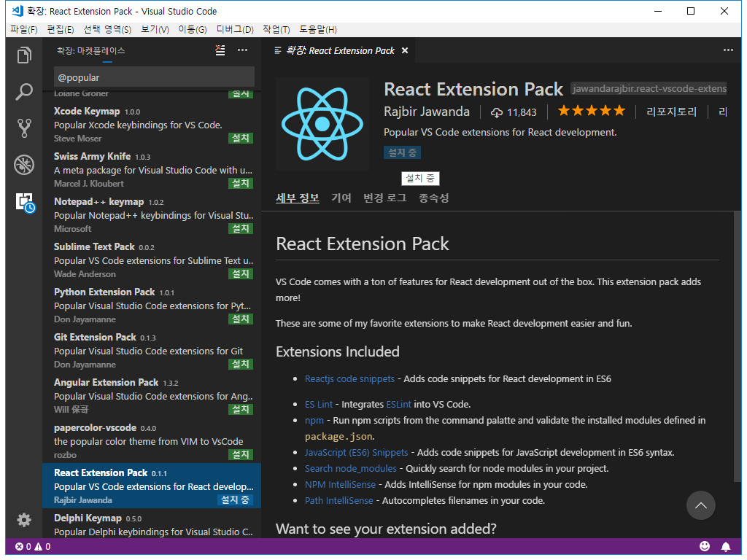The height and width of the screenshot is (560, 747).
Task: Click the errors and warnings status indicator
Action: click(33, 546)
